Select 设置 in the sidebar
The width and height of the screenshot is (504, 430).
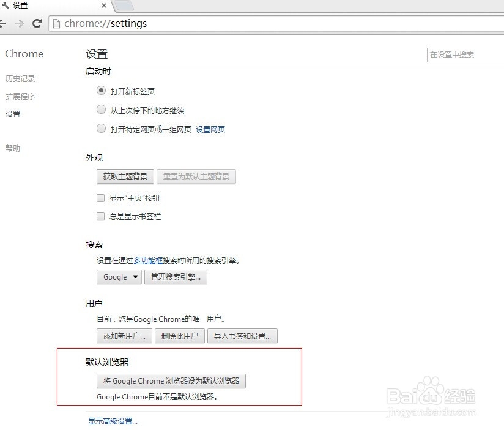click(13, 114)
